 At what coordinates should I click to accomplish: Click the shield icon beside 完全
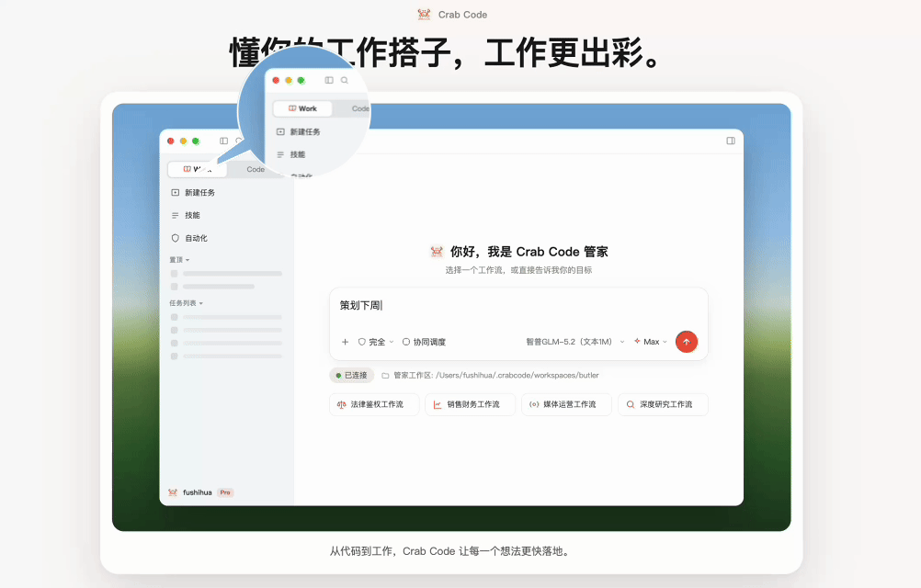tap(362, 342)
